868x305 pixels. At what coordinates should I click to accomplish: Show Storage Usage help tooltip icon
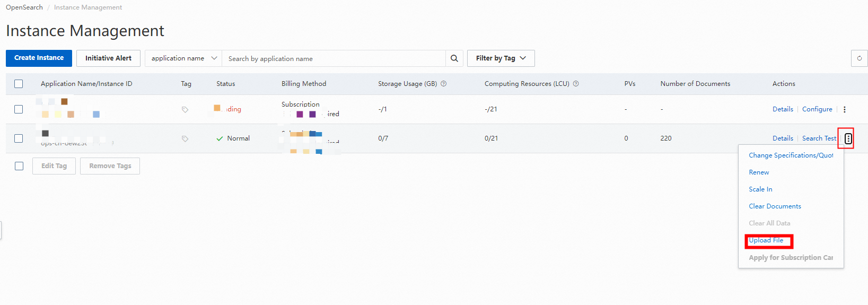(x=444, y=84)
